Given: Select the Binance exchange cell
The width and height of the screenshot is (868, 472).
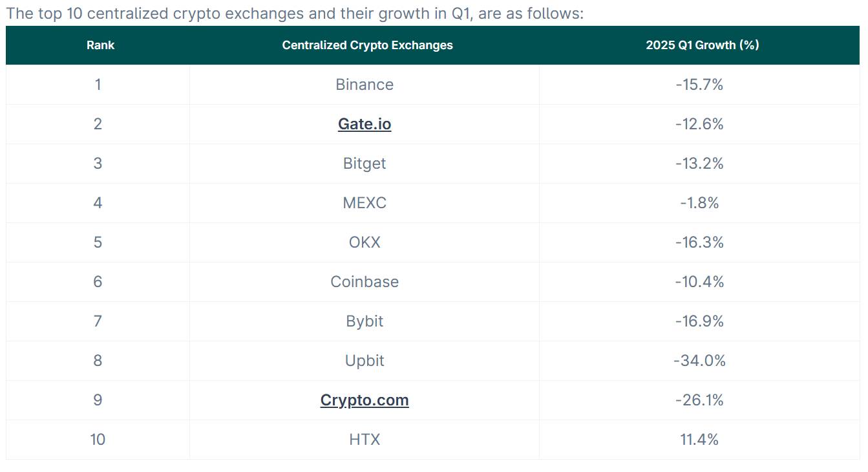Looking at the screenshot, I should (x=365, y=85).
